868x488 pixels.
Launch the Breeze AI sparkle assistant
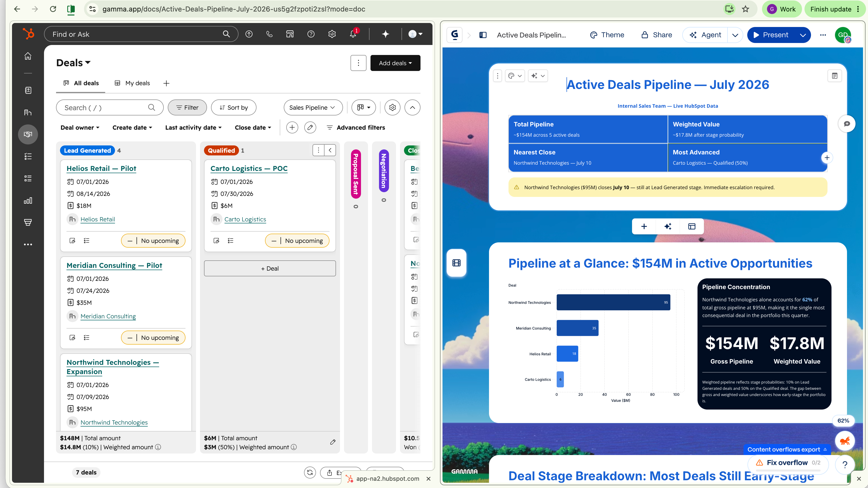click(385, 34)
